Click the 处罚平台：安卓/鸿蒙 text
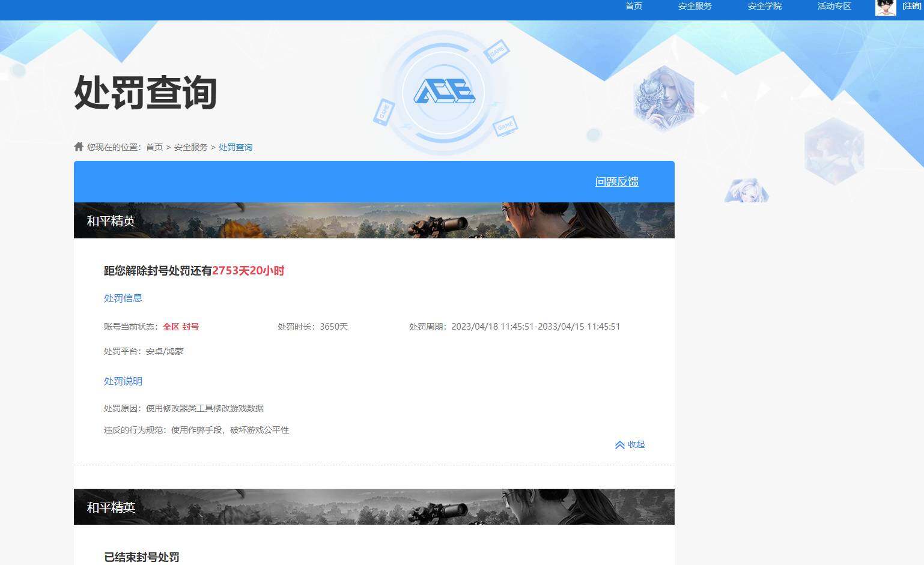The height and width of the screenshot is (565, 924). click(144, 351)
